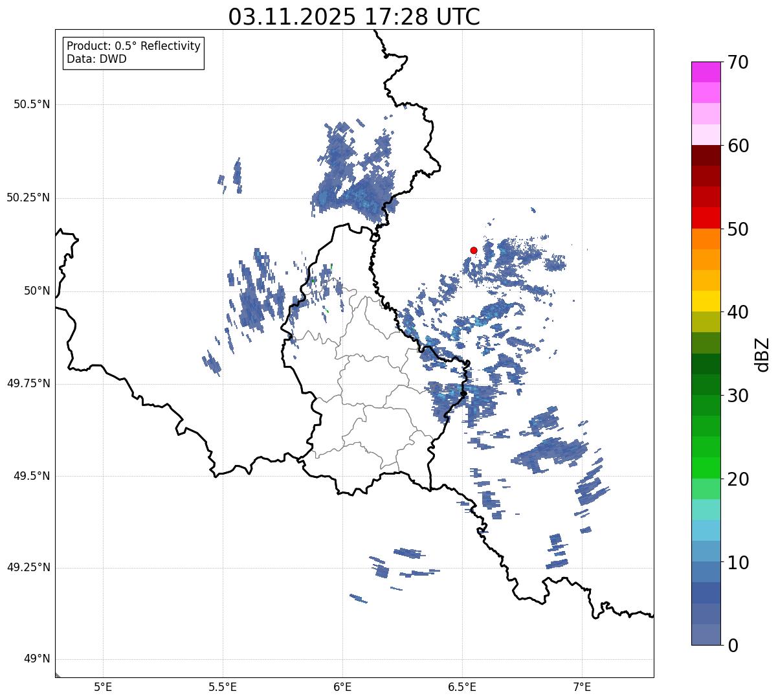Screen dimensions: 778x700
Task: Click the bright magenta swatch atop the colorbar
Action: pos(706,72)
